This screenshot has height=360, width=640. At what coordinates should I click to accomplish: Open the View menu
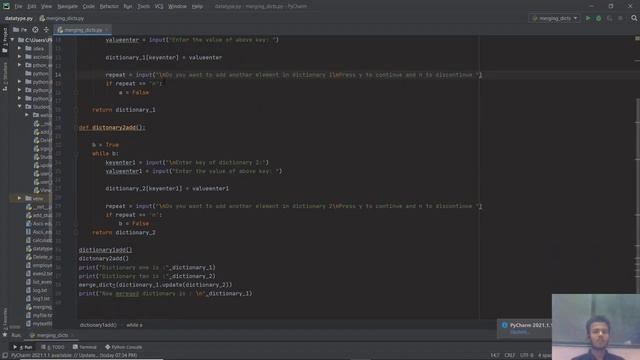47,6
